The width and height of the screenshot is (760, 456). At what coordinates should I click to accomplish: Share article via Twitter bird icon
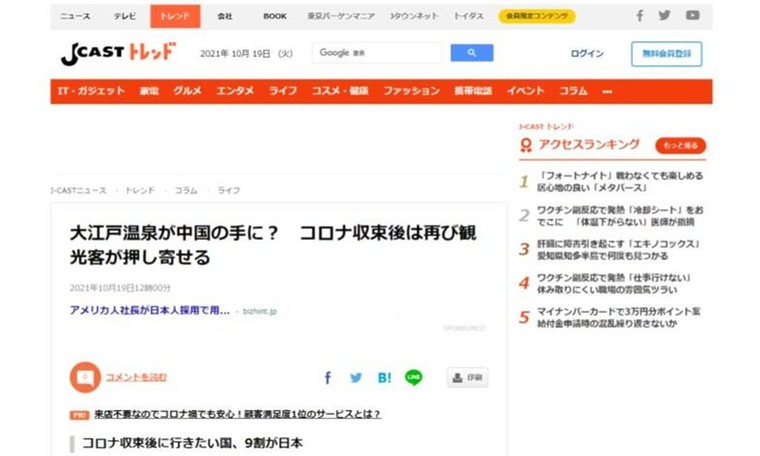(356, 378)
